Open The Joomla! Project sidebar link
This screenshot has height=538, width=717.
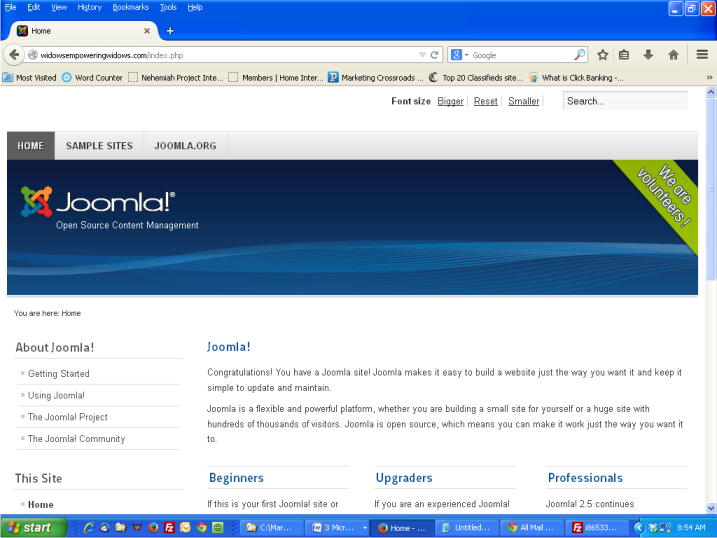pos(68,417)
